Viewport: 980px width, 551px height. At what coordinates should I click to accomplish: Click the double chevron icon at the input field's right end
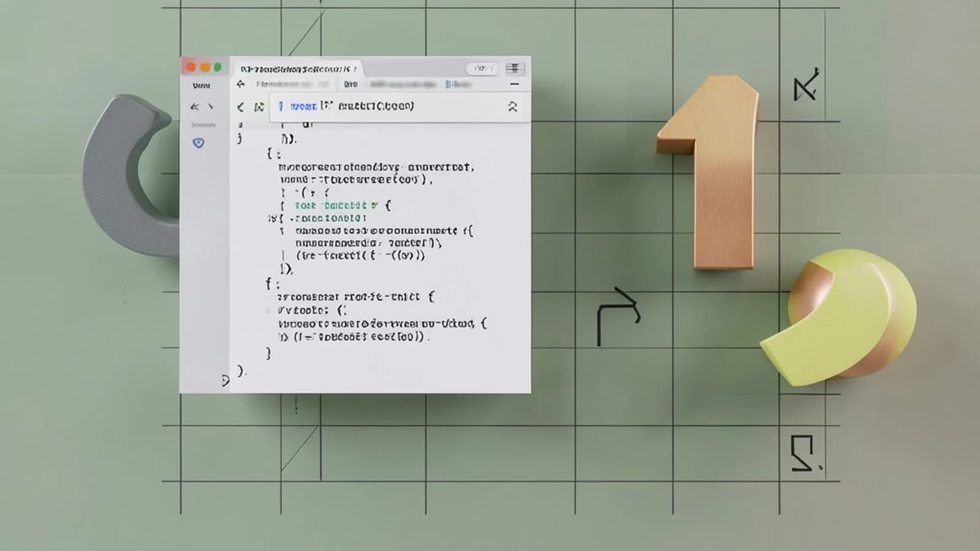pyautogui.click(x=513, y=107)
